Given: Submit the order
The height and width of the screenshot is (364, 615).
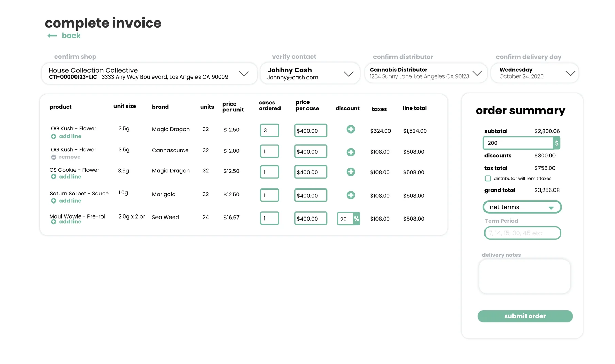Looking at the screenshot, I should tap(525, 316).
